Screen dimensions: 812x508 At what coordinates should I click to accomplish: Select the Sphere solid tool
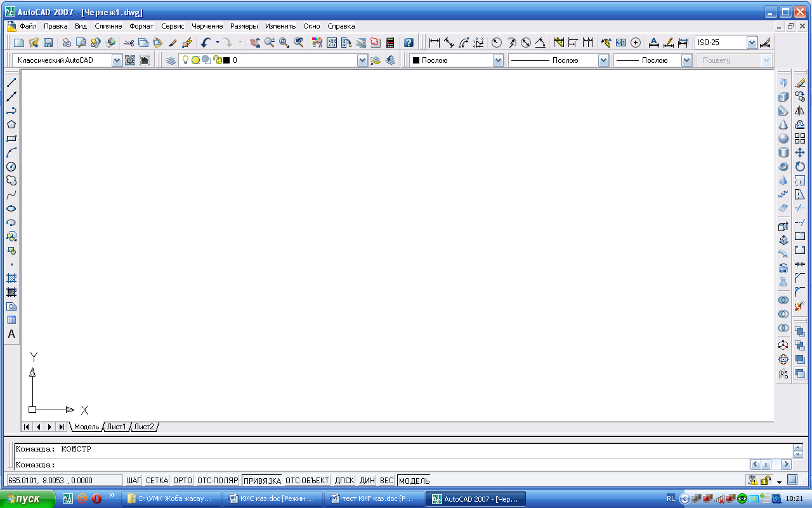point(783,138)
